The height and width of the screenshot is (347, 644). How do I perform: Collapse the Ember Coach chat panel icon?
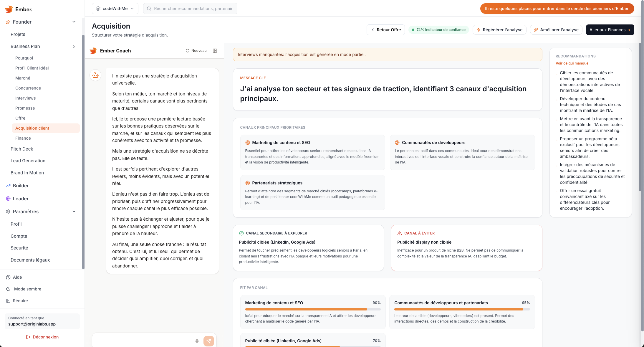point(215,50)
